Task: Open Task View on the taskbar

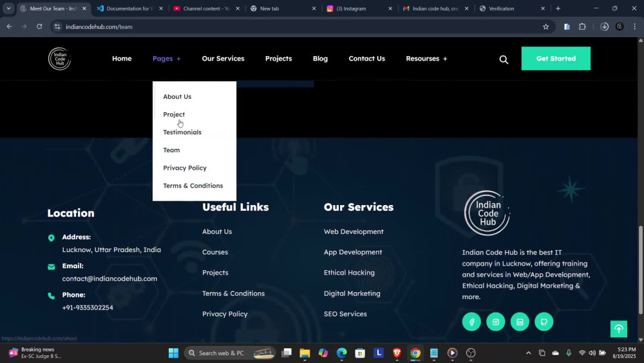Action: (x=287, y=353)
